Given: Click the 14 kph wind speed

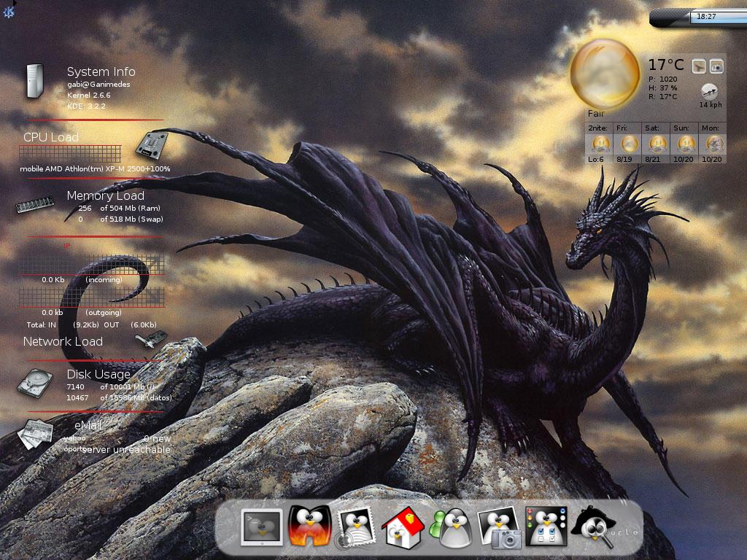Looking at the screenshot, I should tap(711, 105).
